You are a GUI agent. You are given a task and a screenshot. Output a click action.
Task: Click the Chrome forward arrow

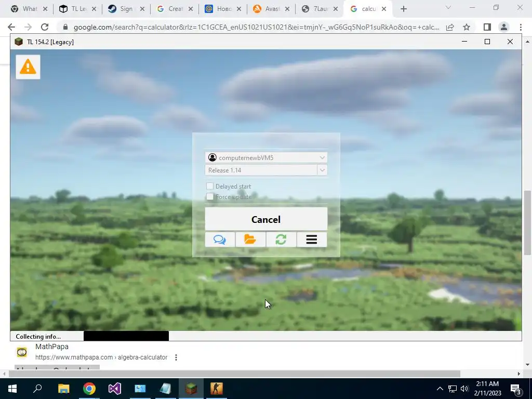28,27
